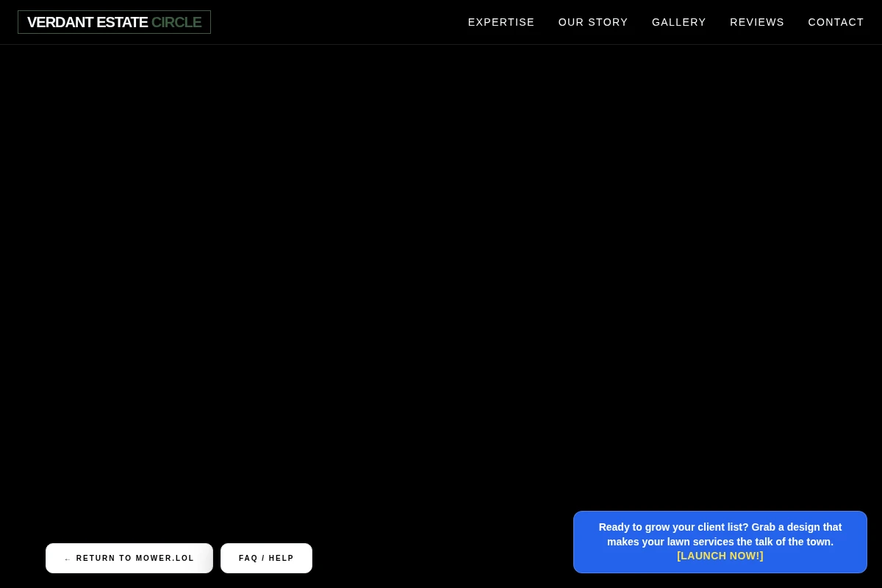Open the Gallery nav link

(679, 22)
